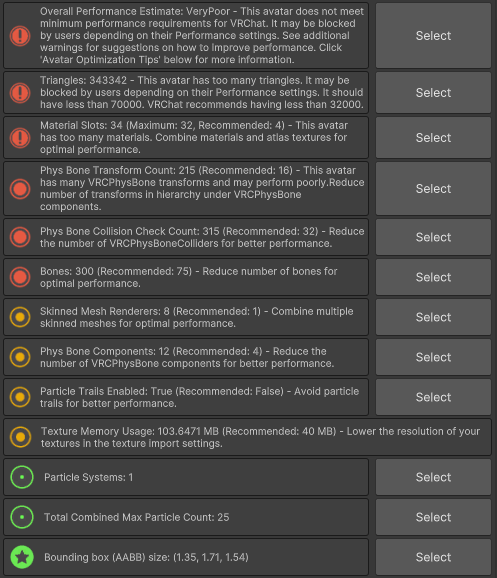Screen dimensions: 497x578
Task: Select button for Material Slots warning
Action: coord(433,137)
